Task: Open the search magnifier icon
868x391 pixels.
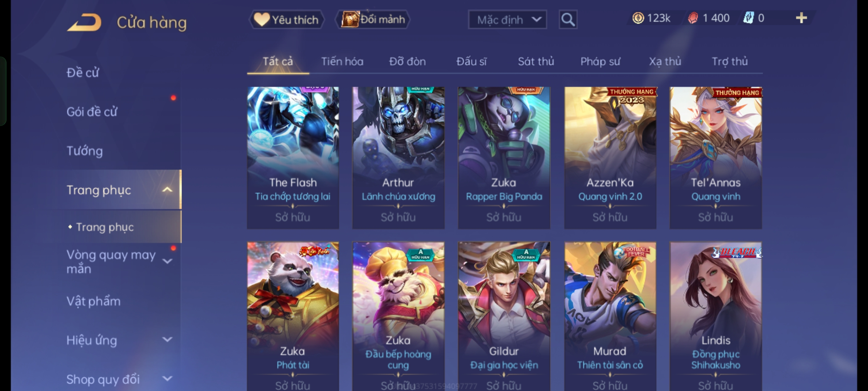Action: (x=568, y=20)
